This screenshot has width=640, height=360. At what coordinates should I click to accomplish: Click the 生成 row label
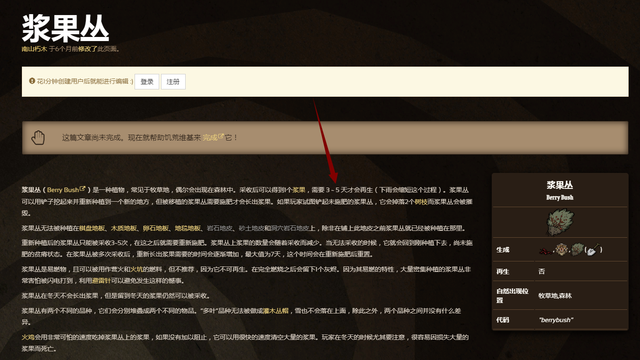502,250
